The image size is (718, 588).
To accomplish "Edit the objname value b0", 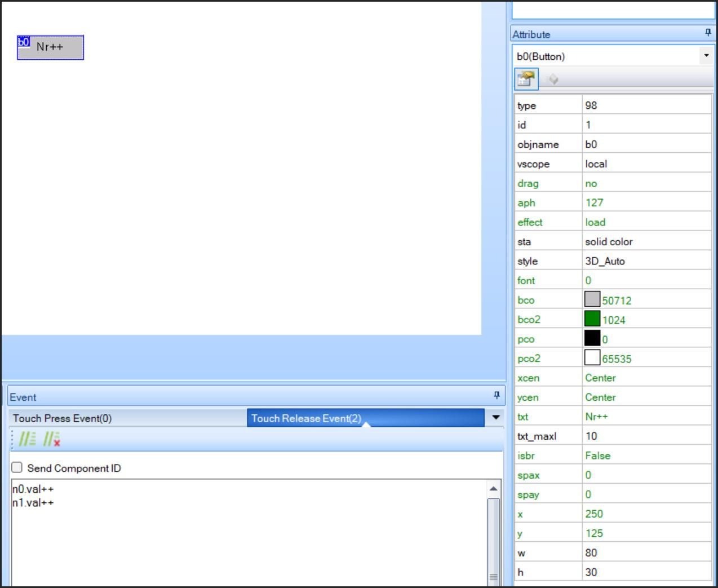I will pyautogui.click(x=646, y=144).
